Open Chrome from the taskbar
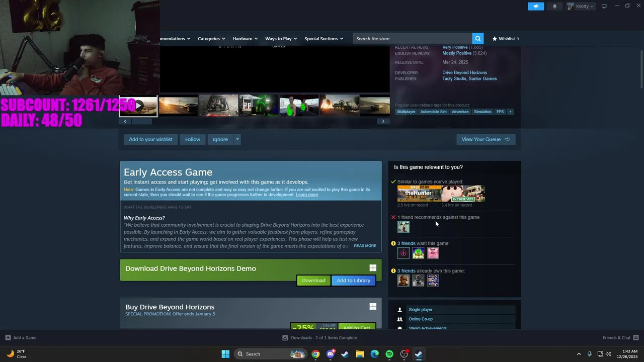Screen dimensions: 644x362 point(315,354)
